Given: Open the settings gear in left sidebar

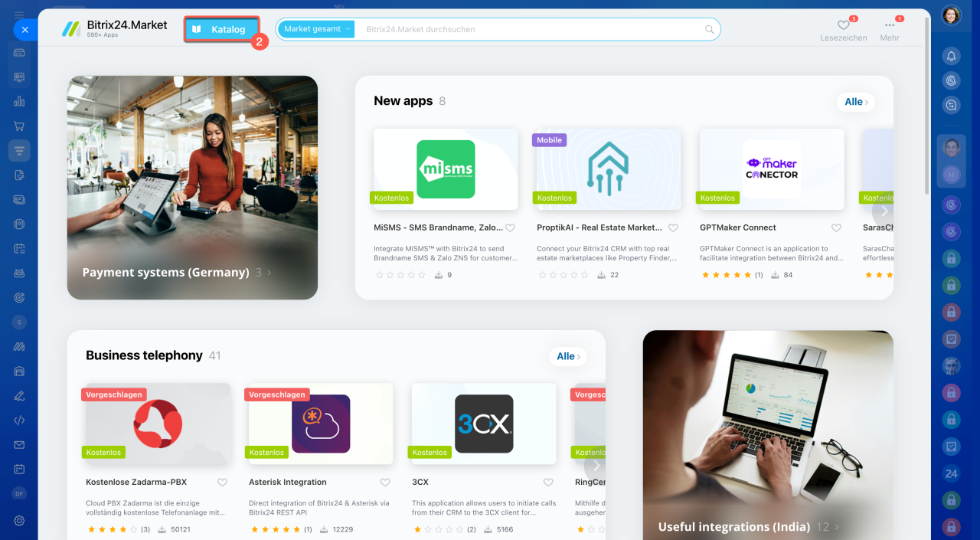Looking at the screenshot, I should [x=19, y=521].
